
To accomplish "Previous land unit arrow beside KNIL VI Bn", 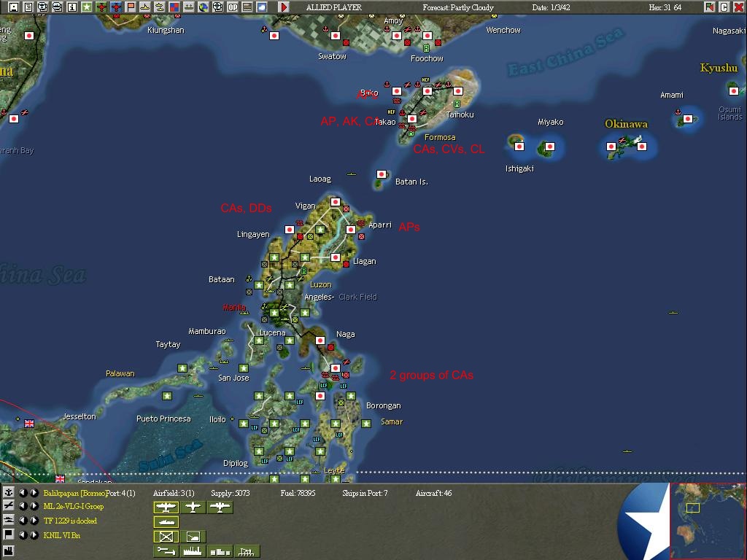I will tap(23, 535).
